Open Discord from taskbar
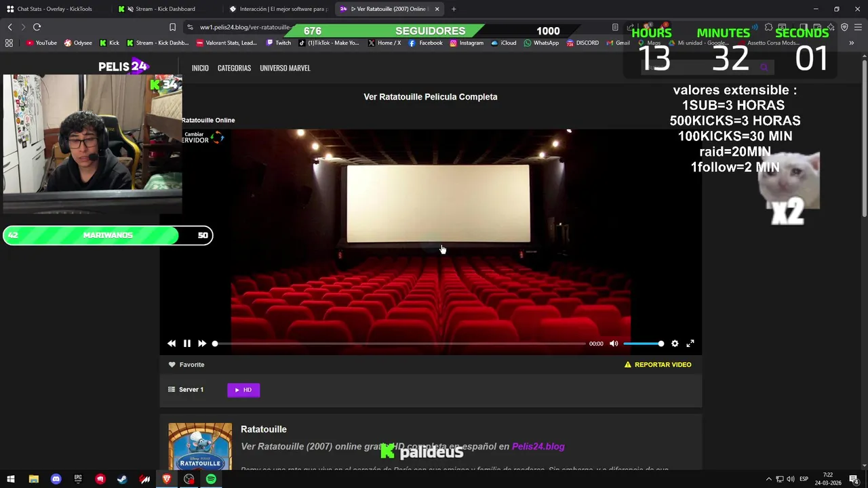This screenshot has height=488, width=868. coord(56,479)
